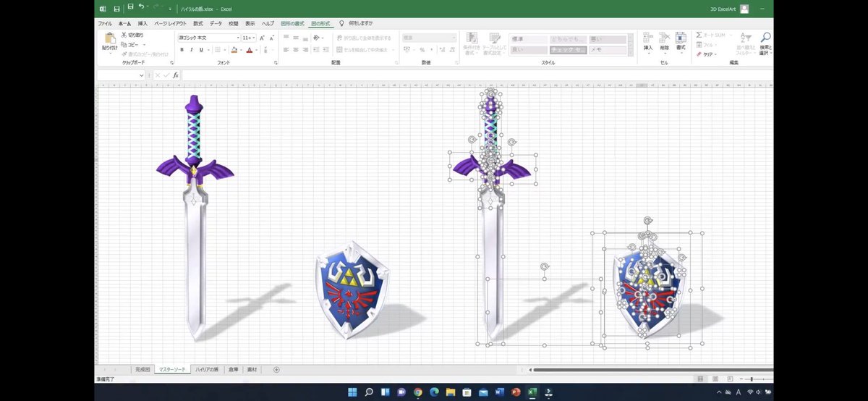Switch to Normal view in the status bar

point(699,379)
